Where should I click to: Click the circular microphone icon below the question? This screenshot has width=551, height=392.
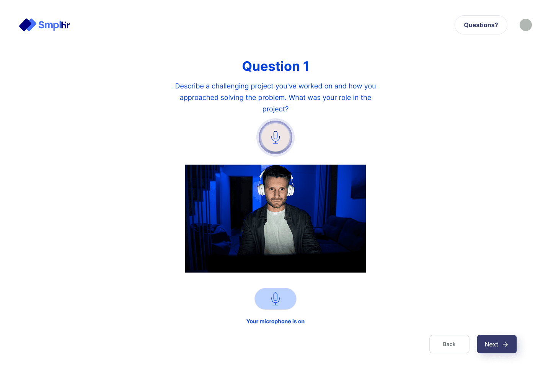click(x=275, y=137)
